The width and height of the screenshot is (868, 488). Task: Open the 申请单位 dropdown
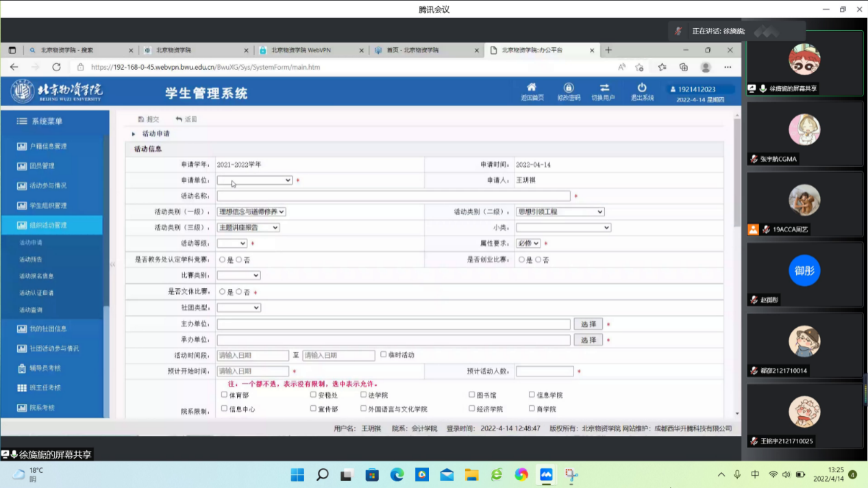254,181
